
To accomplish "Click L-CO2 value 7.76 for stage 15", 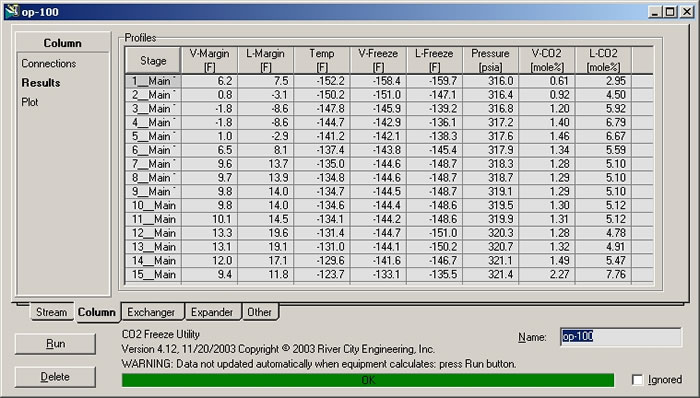I will coord(603,275).
